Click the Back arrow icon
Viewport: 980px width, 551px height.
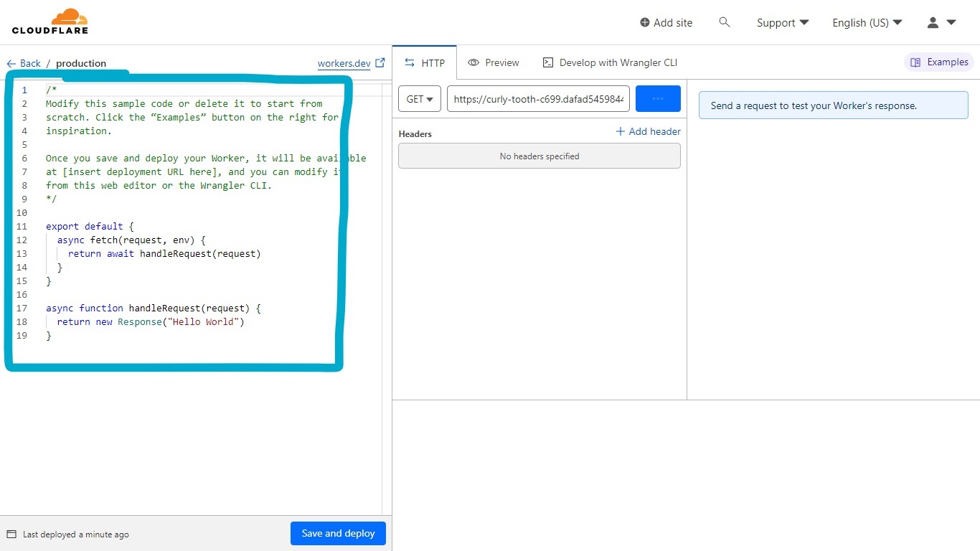pyautogui.click(x=11, y=64)
